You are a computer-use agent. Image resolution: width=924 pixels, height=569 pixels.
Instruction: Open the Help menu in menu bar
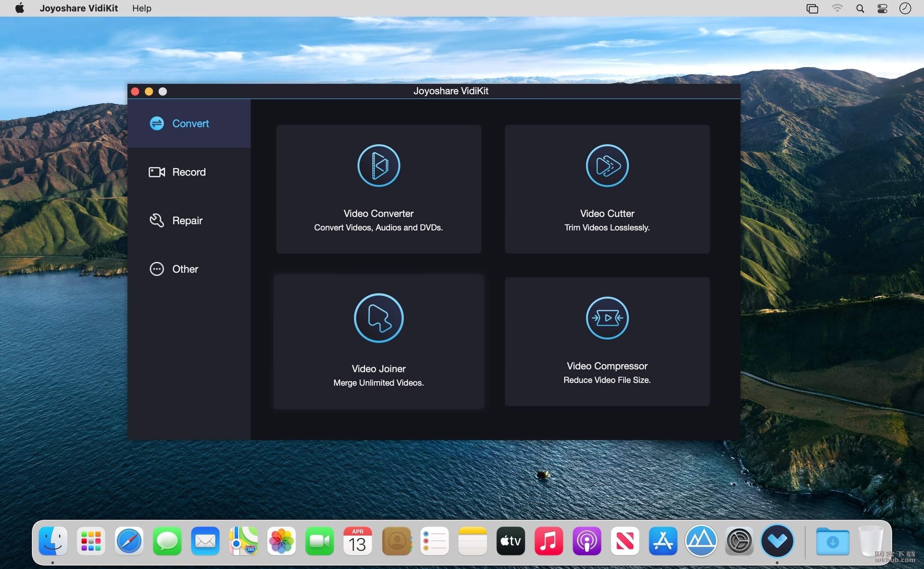point(142,8)
